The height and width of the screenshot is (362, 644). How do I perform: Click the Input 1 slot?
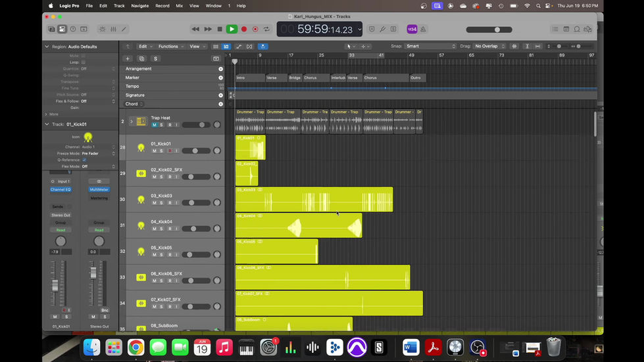[61, 181]
